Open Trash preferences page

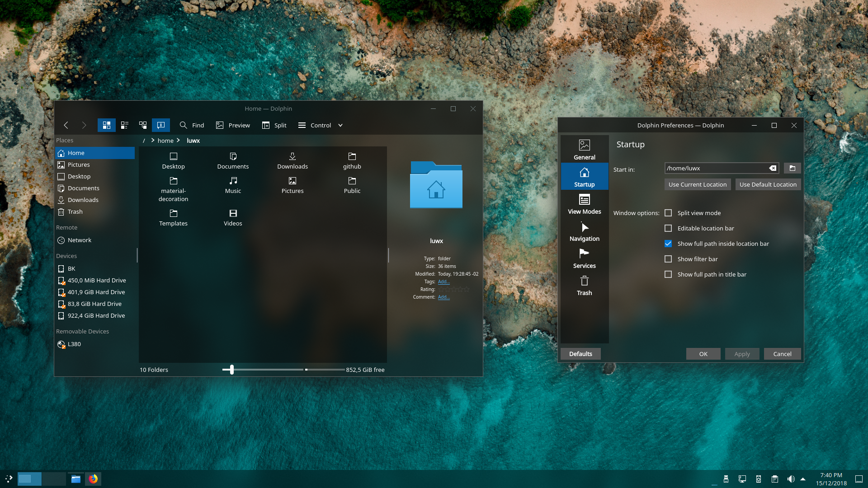585,286
